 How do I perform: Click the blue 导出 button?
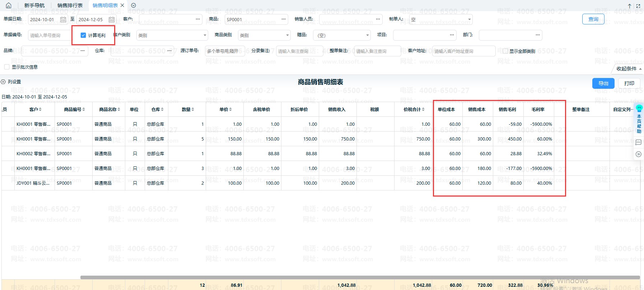click(603, 83)
